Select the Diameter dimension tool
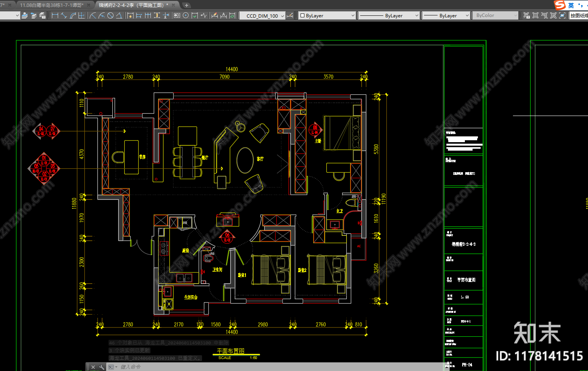 (110, 15)
